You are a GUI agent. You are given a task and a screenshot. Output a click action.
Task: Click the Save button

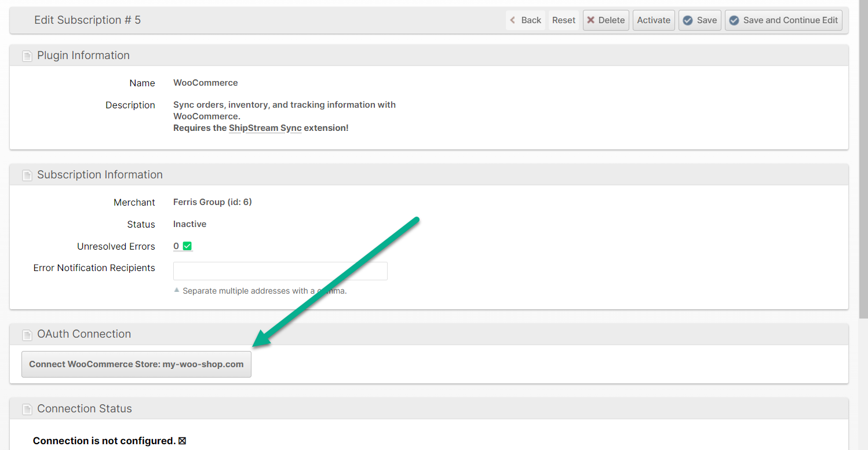tap(699, 20)
